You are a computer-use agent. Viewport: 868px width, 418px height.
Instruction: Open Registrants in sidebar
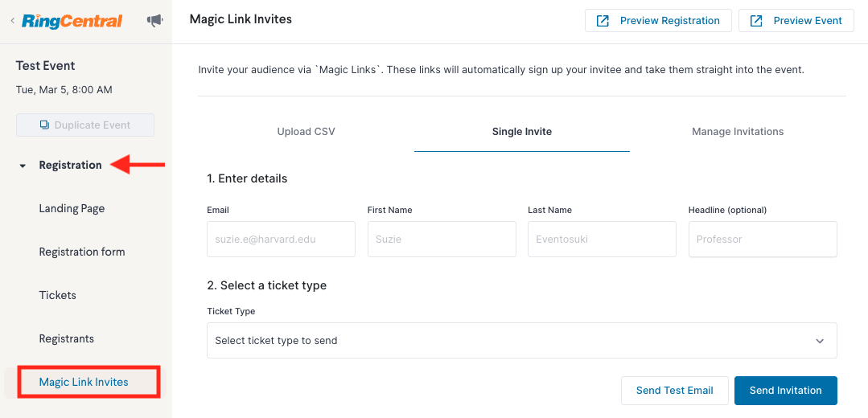click(67, 338)
